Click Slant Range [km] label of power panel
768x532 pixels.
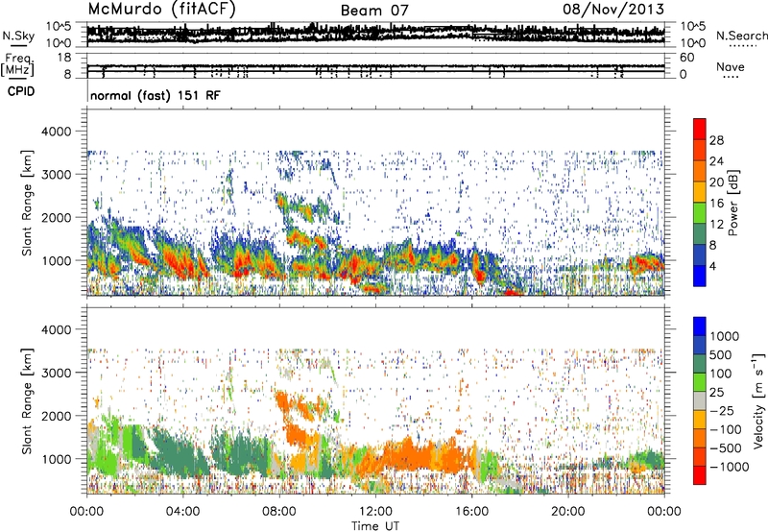[x=27, y=203]
